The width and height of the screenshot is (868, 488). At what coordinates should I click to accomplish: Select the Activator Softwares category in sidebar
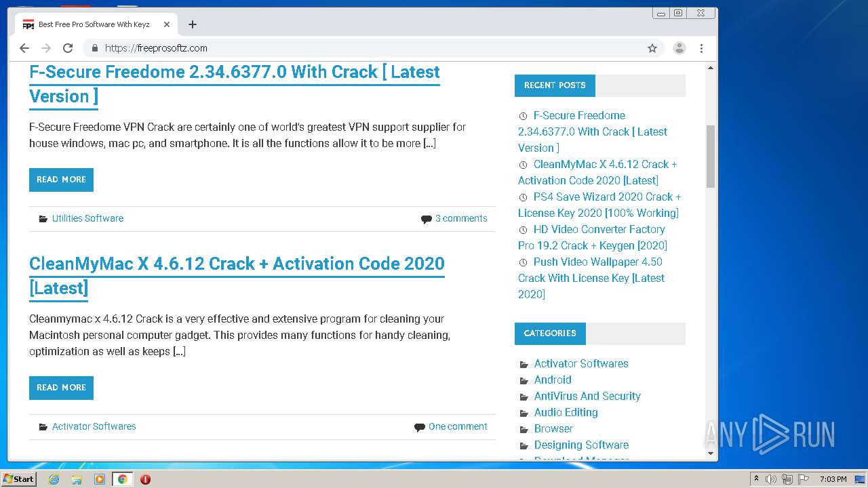pos(581,363)
